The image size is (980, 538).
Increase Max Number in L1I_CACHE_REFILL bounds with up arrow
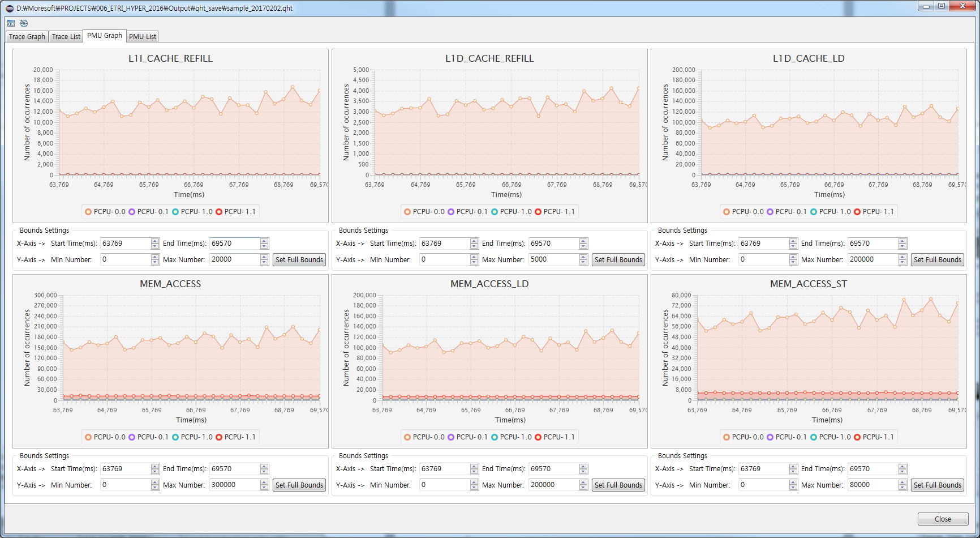tap(264, 257)
